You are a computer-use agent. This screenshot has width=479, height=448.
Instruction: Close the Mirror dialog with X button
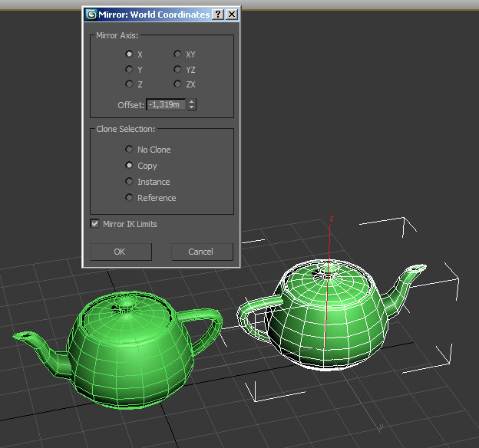click(232, 15)
